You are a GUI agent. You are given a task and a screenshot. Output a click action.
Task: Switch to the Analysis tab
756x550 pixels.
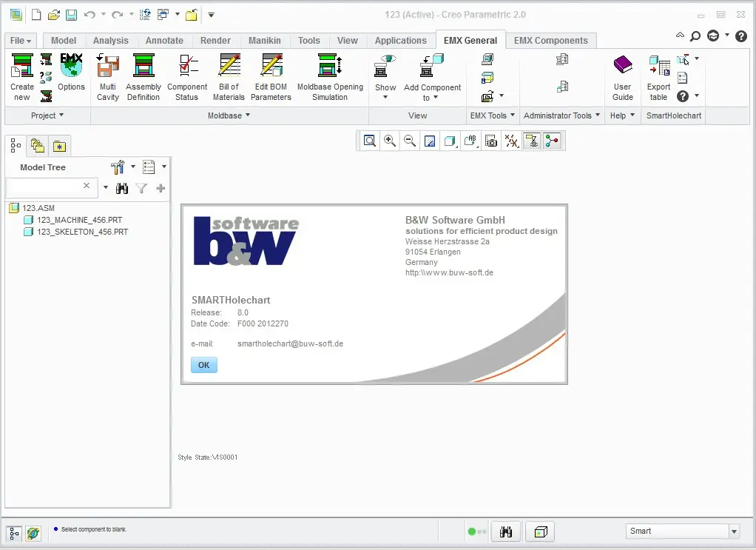[x=111, y=41]
